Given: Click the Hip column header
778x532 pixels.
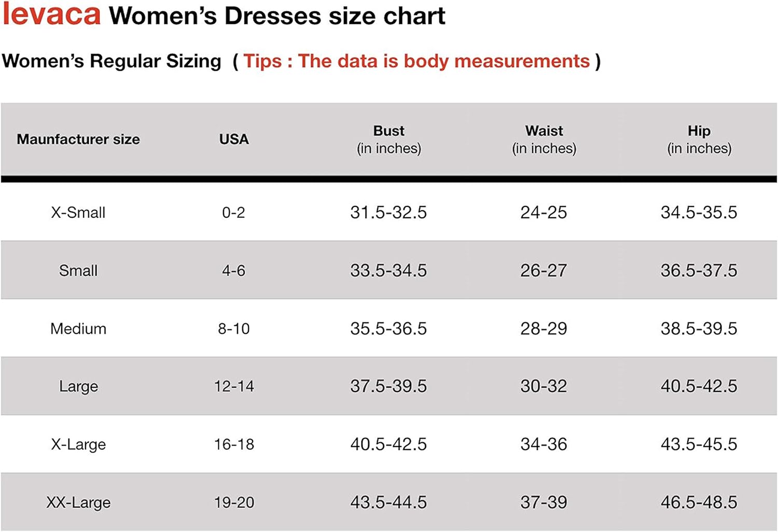Looking at the screenshot, I should click(699, 139).
